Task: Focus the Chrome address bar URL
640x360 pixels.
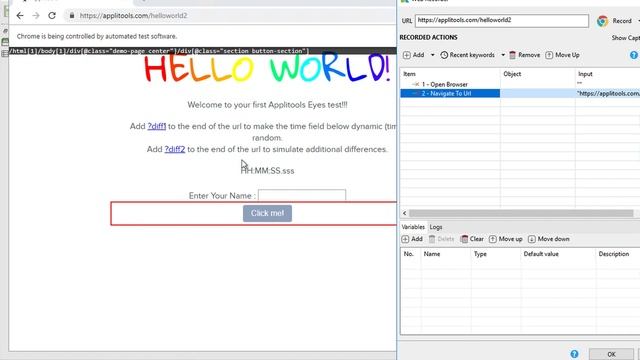Action: (133, 16)
